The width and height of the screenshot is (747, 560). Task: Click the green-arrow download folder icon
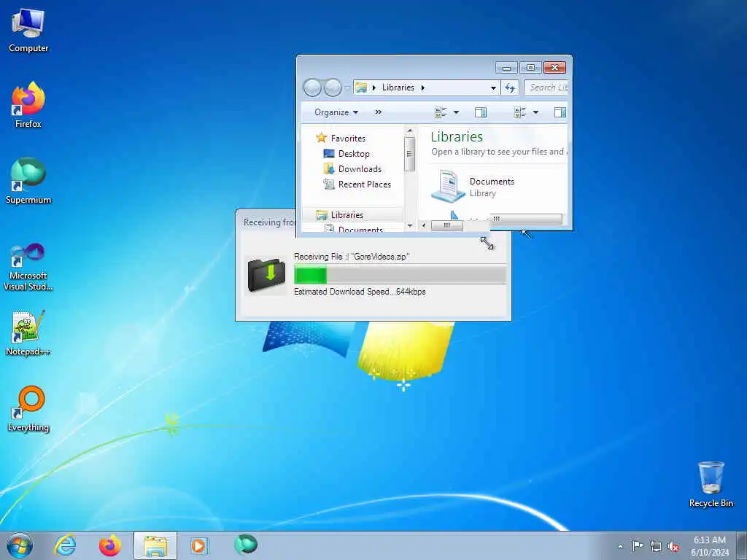[267, 275]
